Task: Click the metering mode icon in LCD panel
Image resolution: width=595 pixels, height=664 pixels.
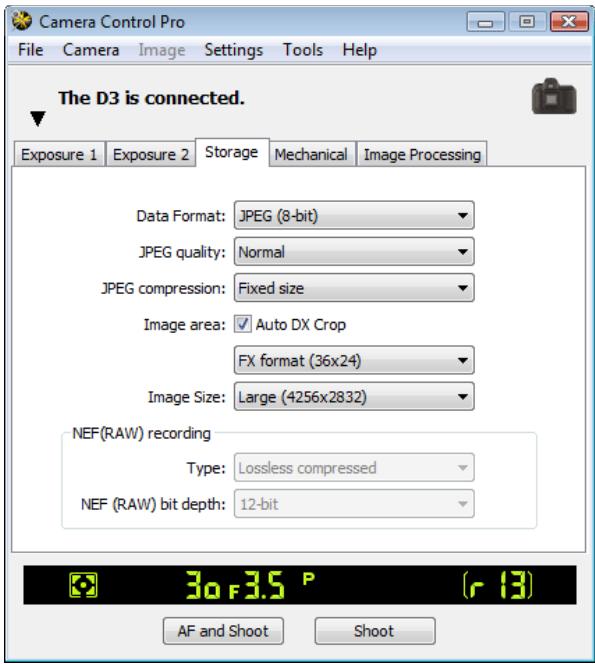Action: pos(83,585)
